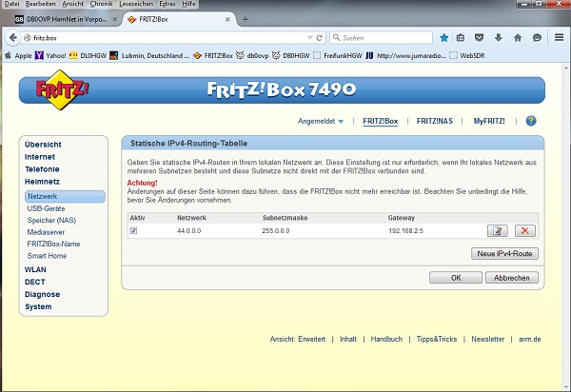Screen dimensions: 571x392
Task: Click the edit route icon for 44.0.0.0
Action: tap(498, 231)
